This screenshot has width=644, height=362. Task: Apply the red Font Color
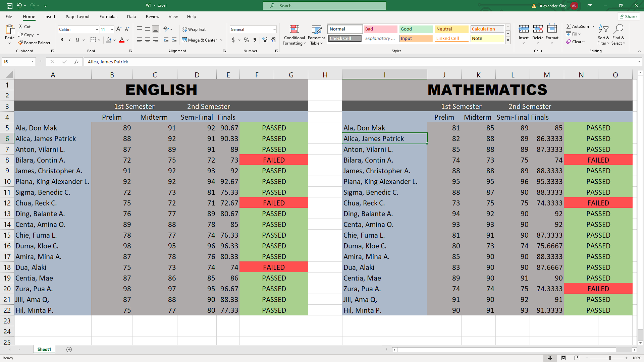point(122,40)
